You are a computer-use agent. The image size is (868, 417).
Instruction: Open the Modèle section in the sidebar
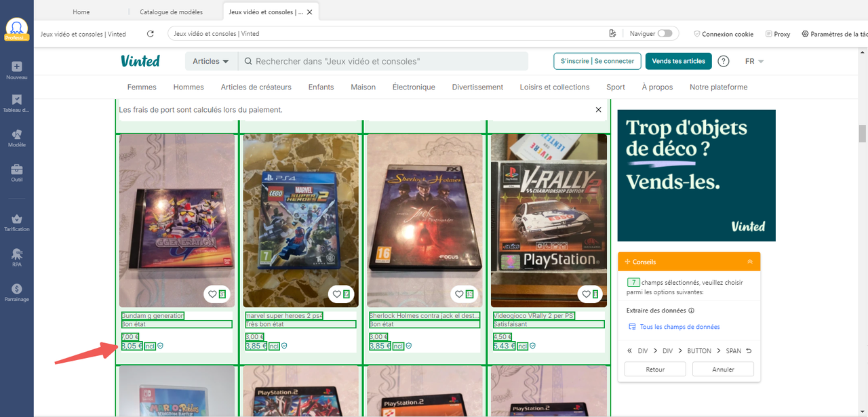tap(16, 135)
